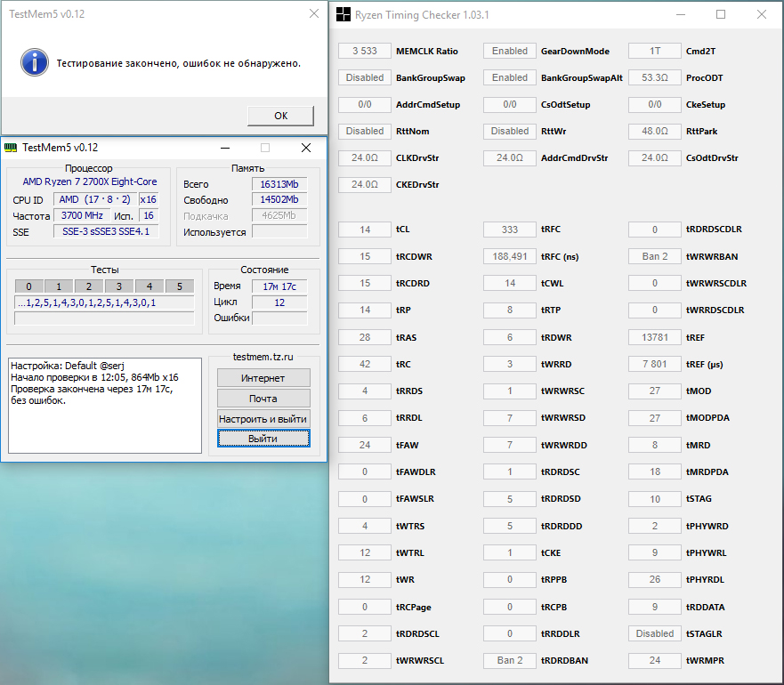Click the Подкачка value 4625Mb

coord(279,215)
